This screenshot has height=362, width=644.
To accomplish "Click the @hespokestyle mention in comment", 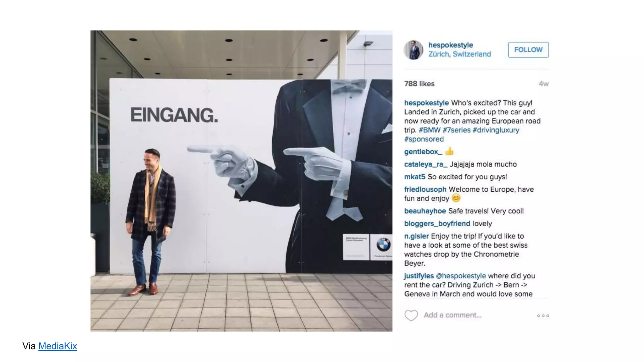I will (461, 276).
